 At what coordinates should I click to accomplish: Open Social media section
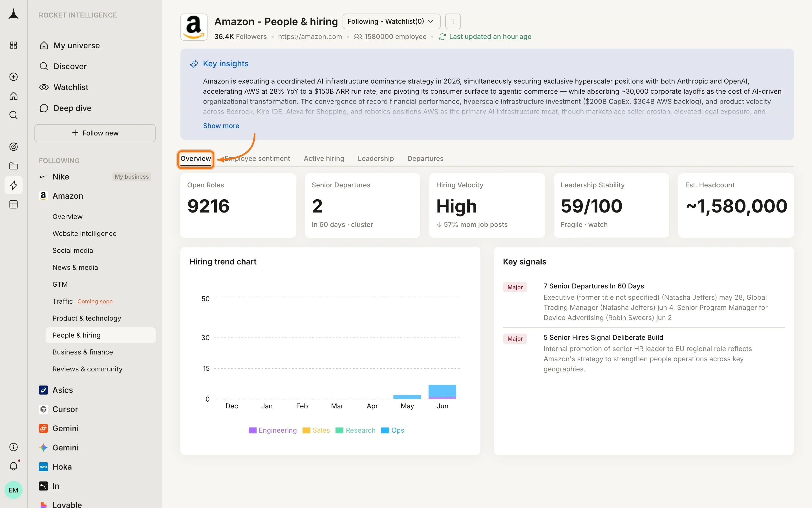click(72, 250)
